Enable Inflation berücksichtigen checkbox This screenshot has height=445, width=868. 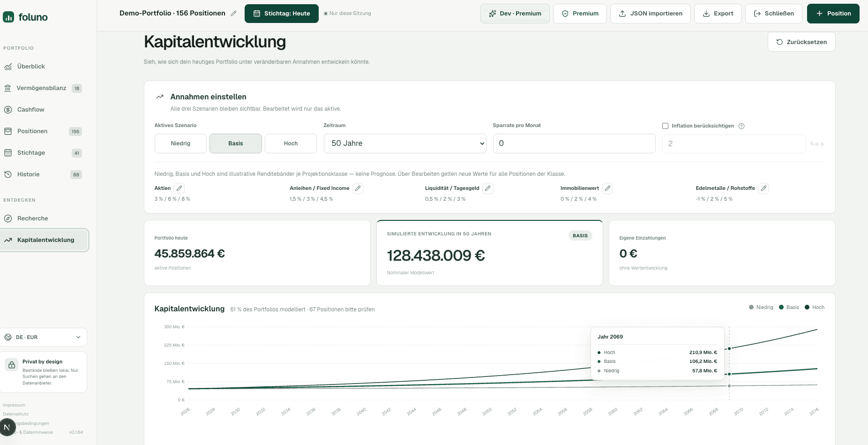(x=665, y=126)
